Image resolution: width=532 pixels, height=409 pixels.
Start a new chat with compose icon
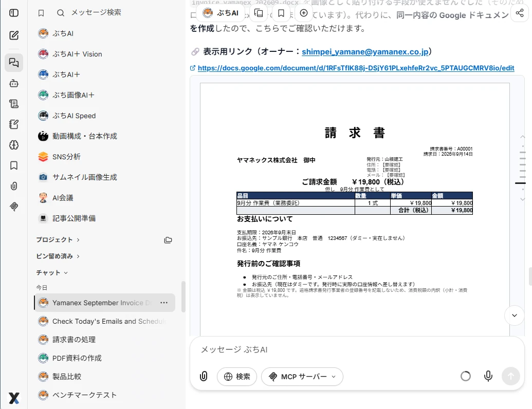click(x=14, y=35)
